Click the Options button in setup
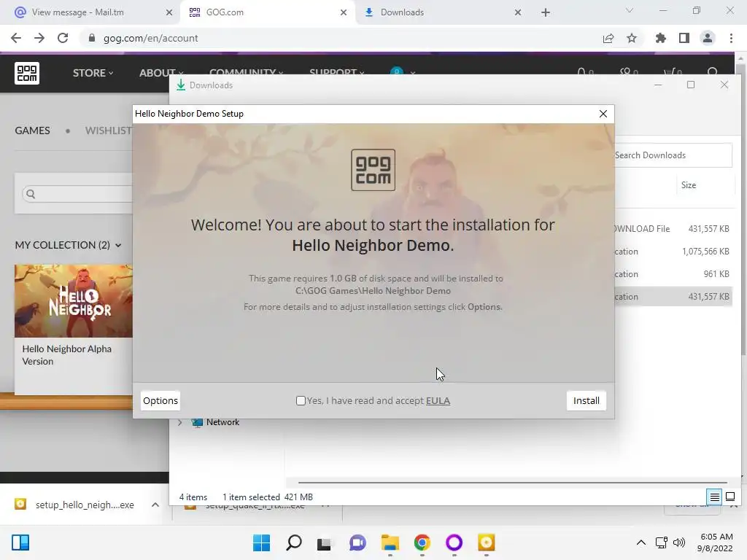 (160, 401)
